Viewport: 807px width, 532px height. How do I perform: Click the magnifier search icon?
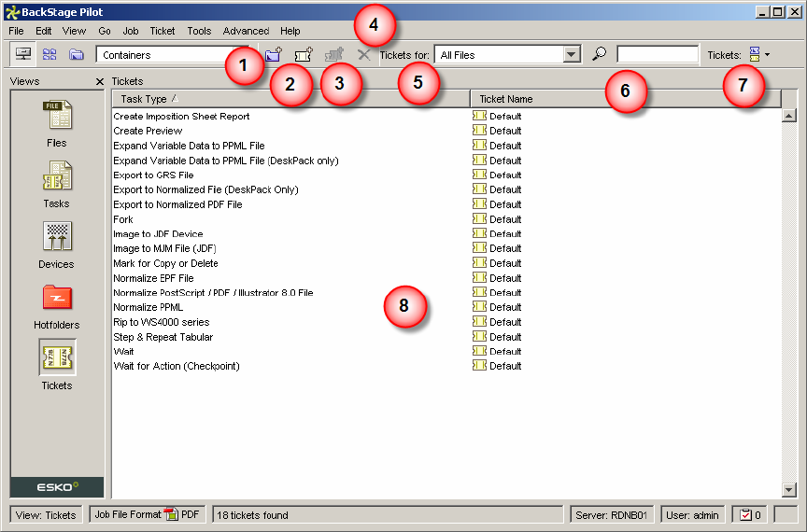point(599,53)
